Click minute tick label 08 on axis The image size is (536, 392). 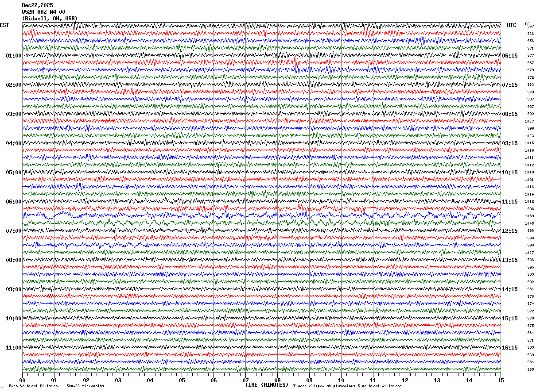click(277, 380)
